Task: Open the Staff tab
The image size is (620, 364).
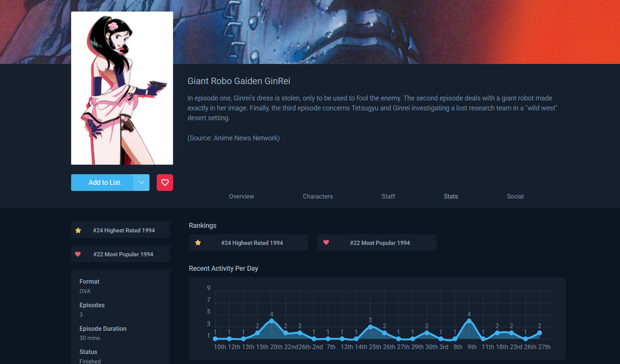Action: click(x=388, y=196)
